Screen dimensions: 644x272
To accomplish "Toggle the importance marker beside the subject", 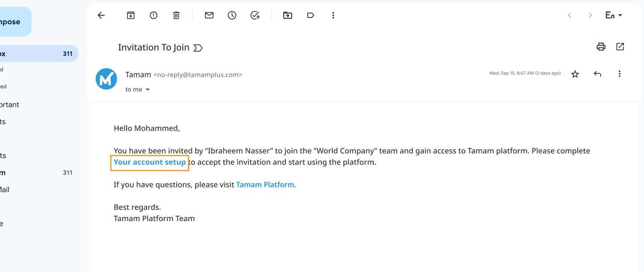I will (x=198, y=48).
